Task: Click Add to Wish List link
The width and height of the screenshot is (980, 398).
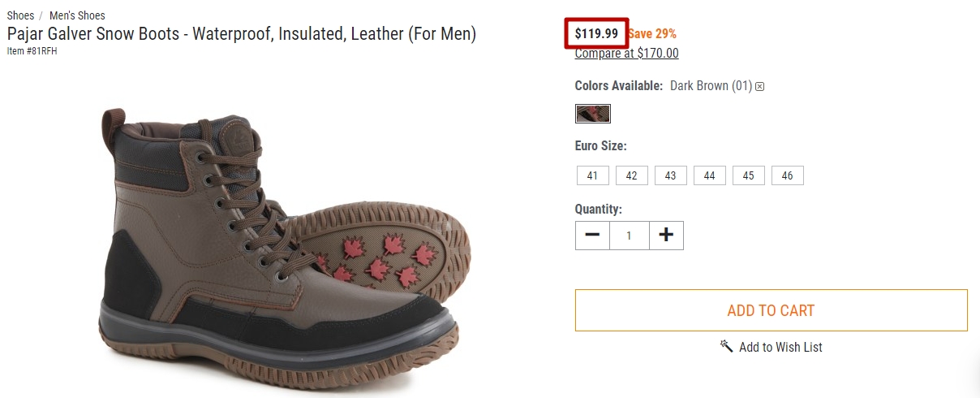Action: [780, 347]
